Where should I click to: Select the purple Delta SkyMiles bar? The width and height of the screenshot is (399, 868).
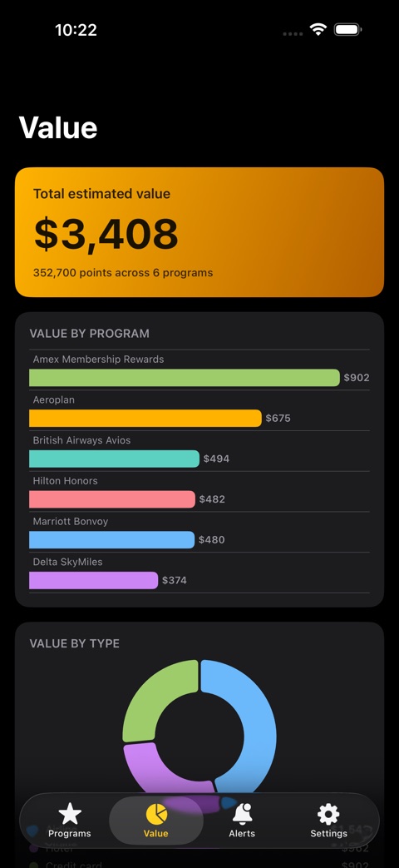(x=93, y=580)
